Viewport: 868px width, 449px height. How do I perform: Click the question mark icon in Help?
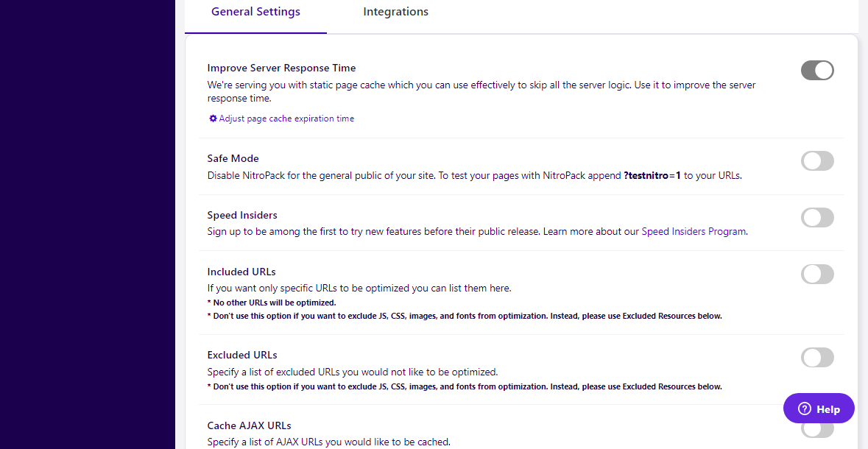tap(805, 409)
